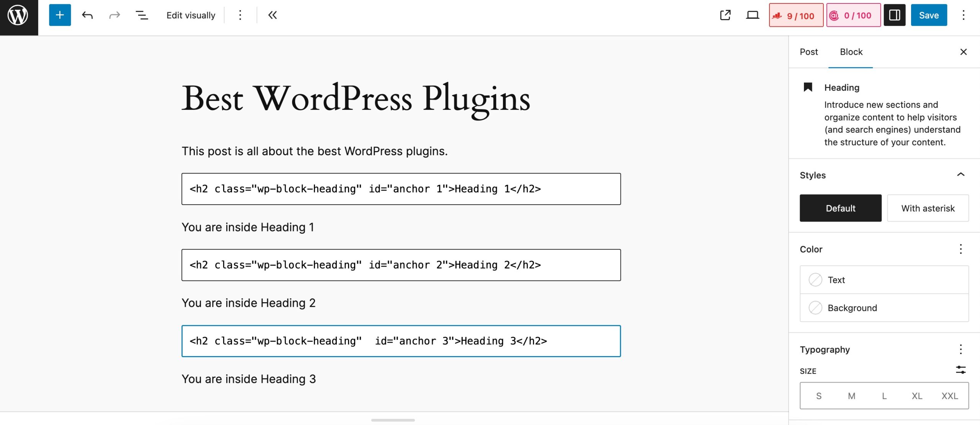
Task: Redo the last undone change
Action: click(x=114, y=15)
